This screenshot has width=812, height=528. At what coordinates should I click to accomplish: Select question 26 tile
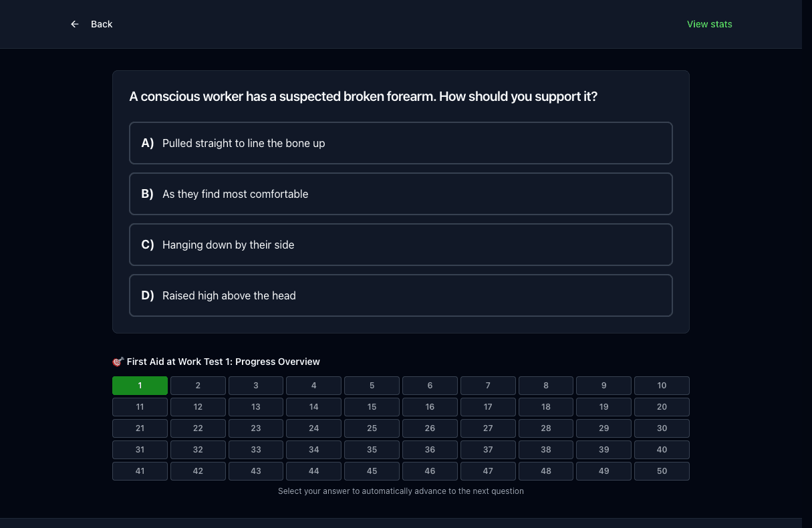(430, 428)
